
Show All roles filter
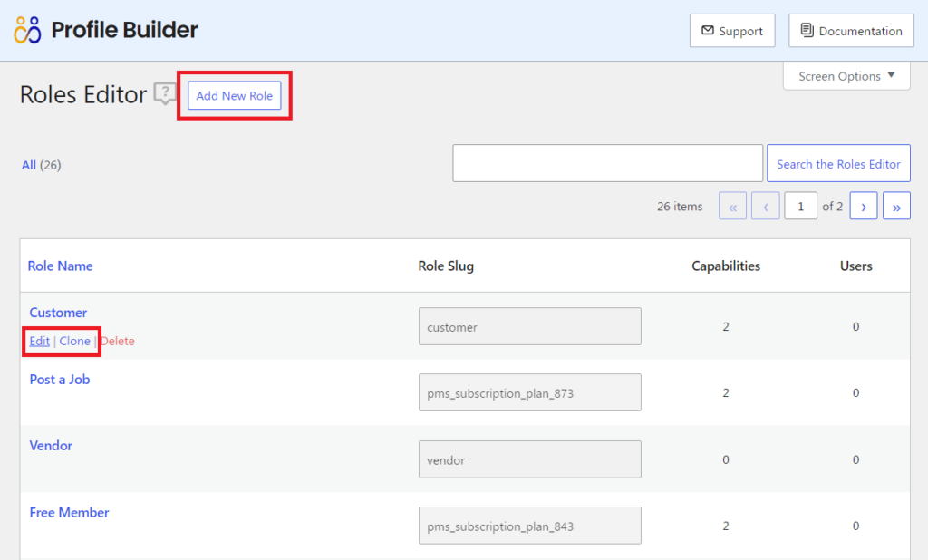tap(29, 165)
